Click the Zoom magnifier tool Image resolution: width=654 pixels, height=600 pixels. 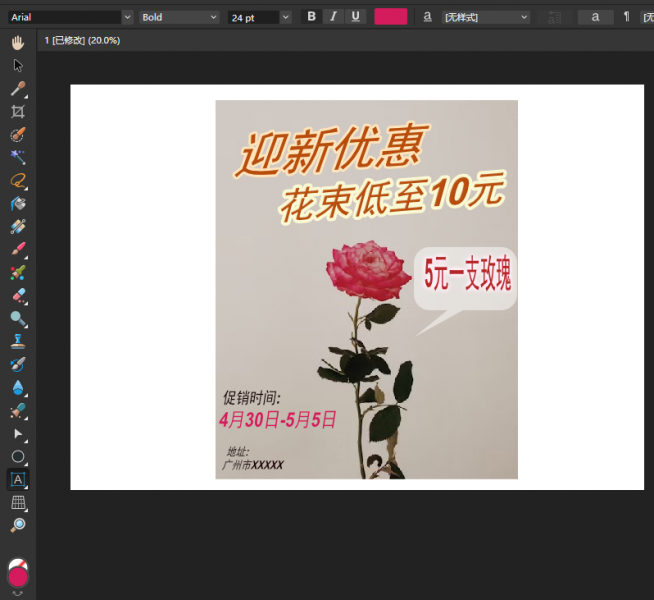(x=18, y=525)
